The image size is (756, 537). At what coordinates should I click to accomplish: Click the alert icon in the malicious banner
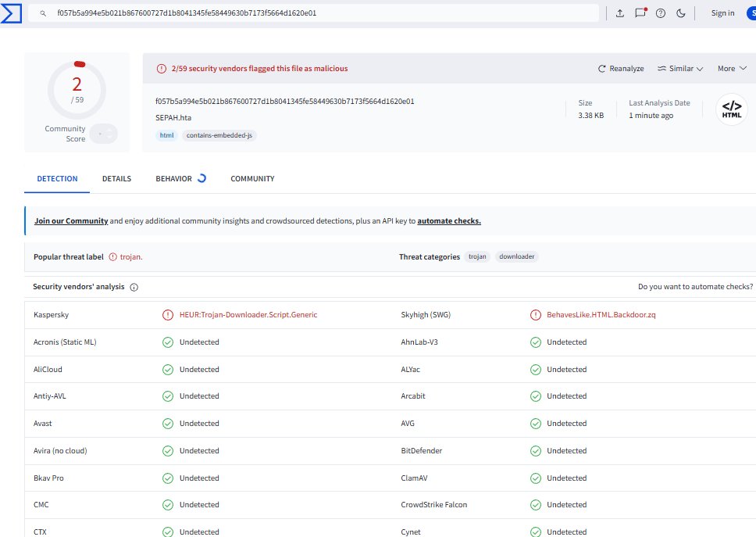coord(162,69)
